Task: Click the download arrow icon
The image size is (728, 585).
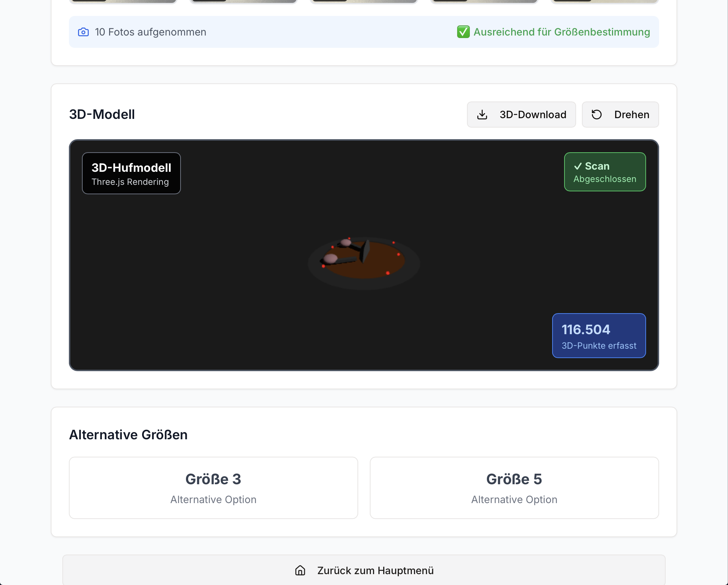Action: click(x=482, y=115)
